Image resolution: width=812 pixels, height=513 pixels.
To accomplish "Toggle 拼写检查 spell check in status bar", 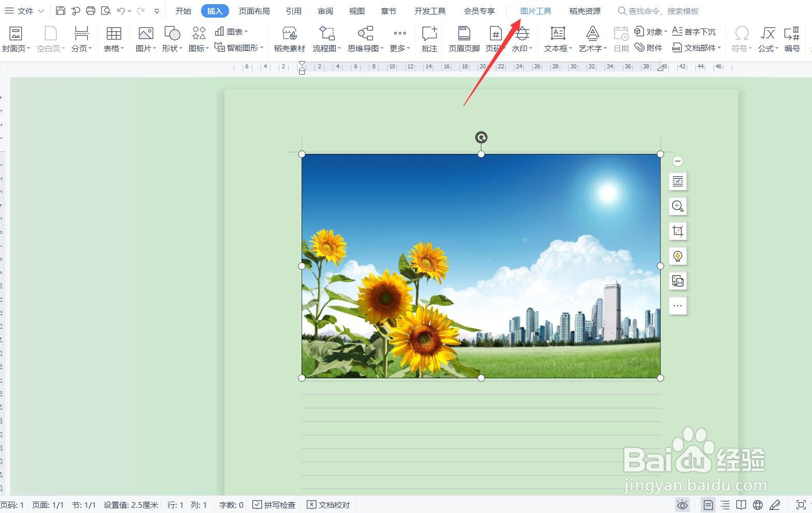I will [274, 505].
